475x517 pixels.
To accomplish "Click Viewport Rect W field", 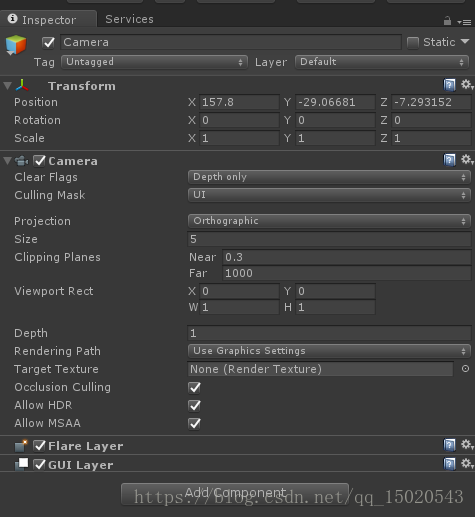I will (239, 307).
